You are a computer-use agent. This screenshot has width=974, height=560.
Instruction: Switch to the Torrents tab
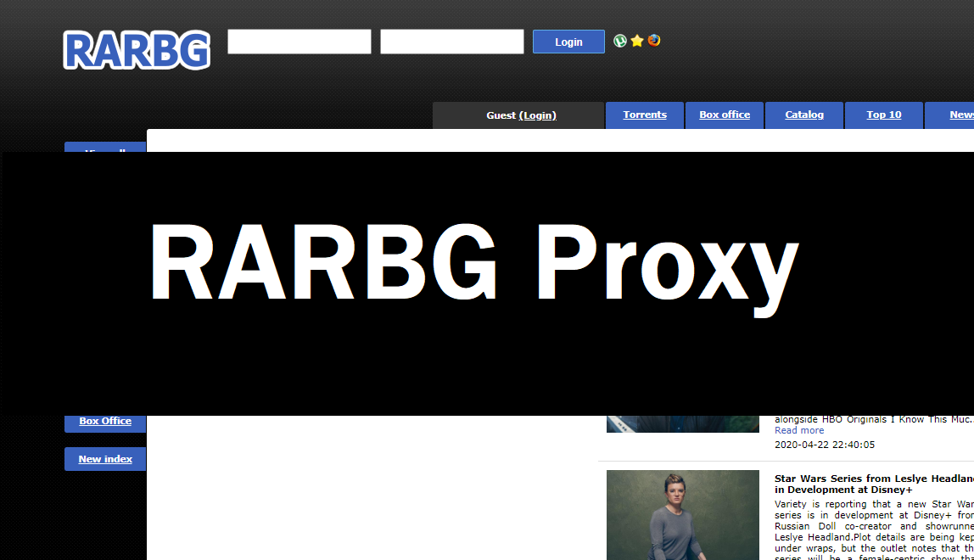pos(644,115)
